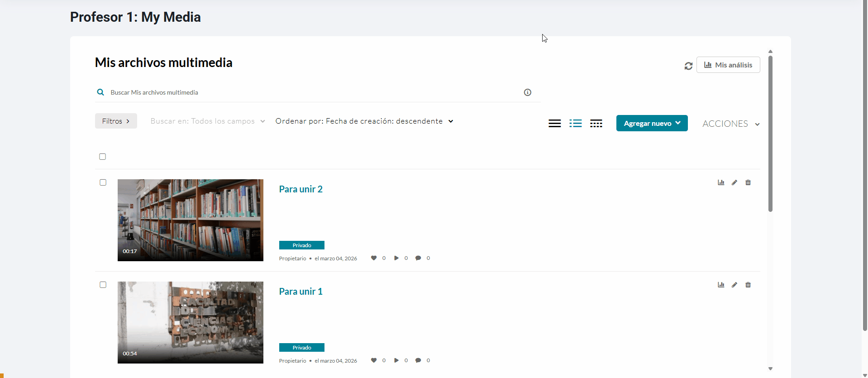Click the Mis análisis button
The image size is (868, 378).
[728, 65]
